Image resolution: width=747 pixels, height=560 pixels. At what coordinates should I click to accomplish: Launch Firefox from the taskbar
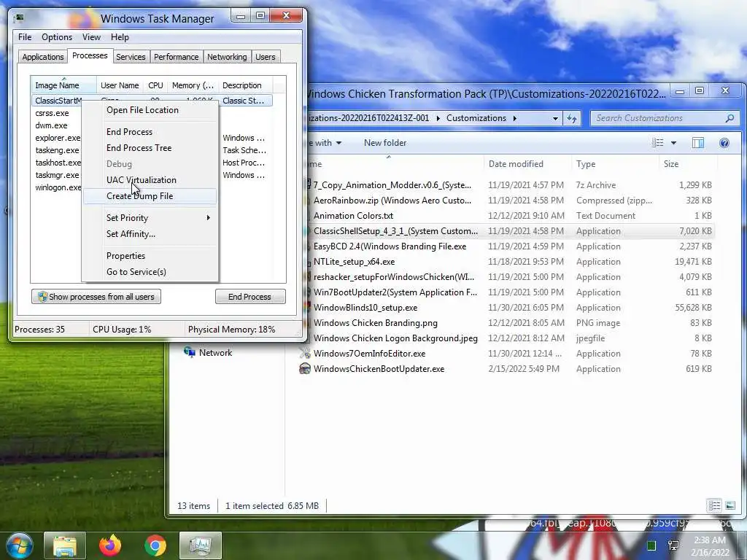point(110,545)
